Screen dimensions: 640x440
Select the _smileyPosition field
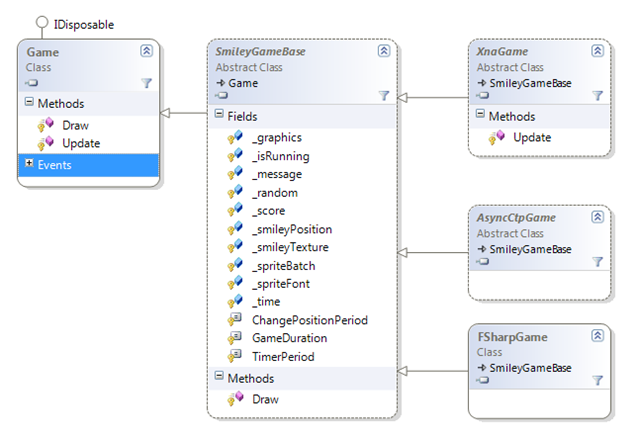click(x=292, y=229)
